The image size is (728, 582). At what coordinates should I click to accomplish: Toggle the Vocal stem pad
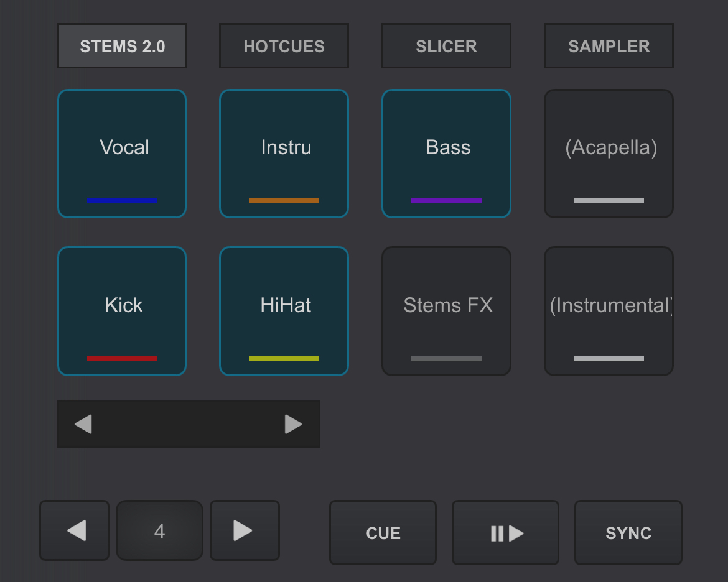122,154
